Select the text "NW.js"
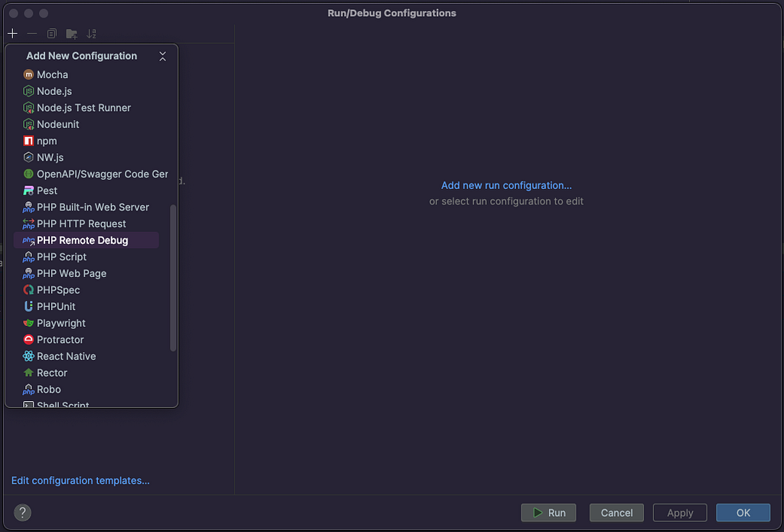 50,157
